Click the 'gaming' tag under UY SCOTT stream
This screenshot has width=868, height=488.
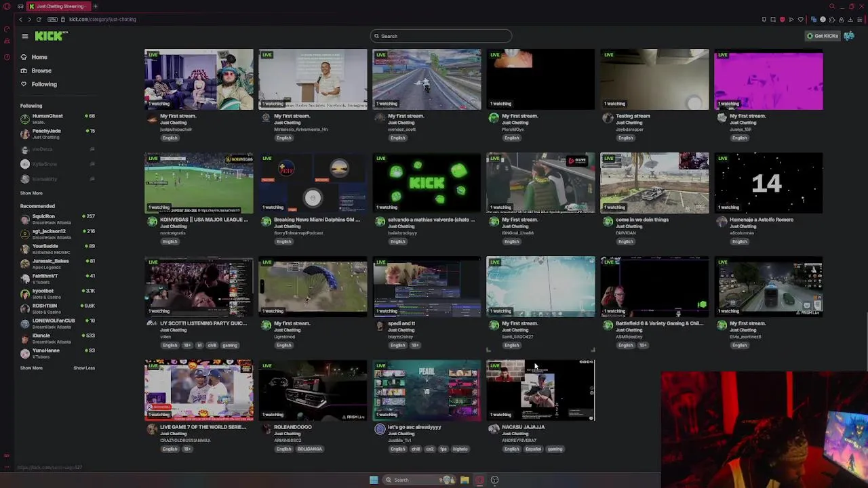230,345
